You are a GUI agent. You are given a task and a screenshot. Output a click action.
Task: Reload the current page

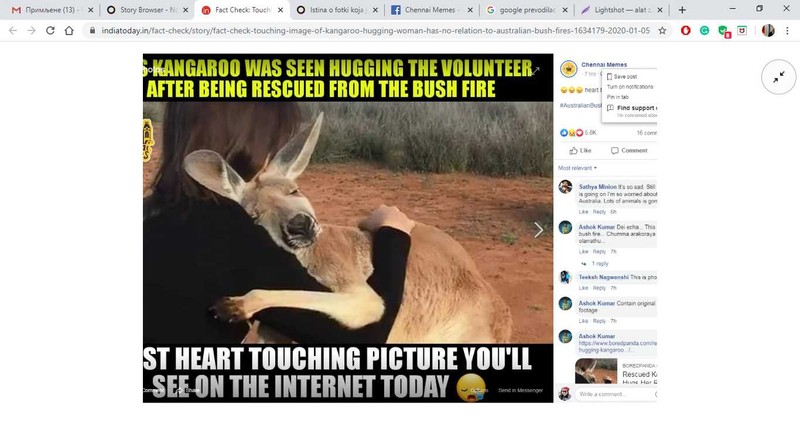[50, 31]
